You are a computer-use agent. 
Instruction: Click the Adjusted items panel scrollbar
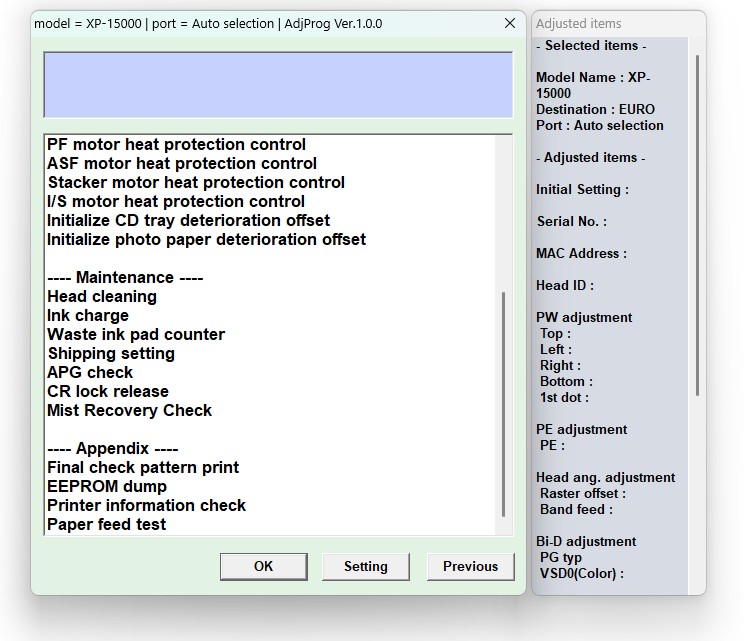point(698,225)
